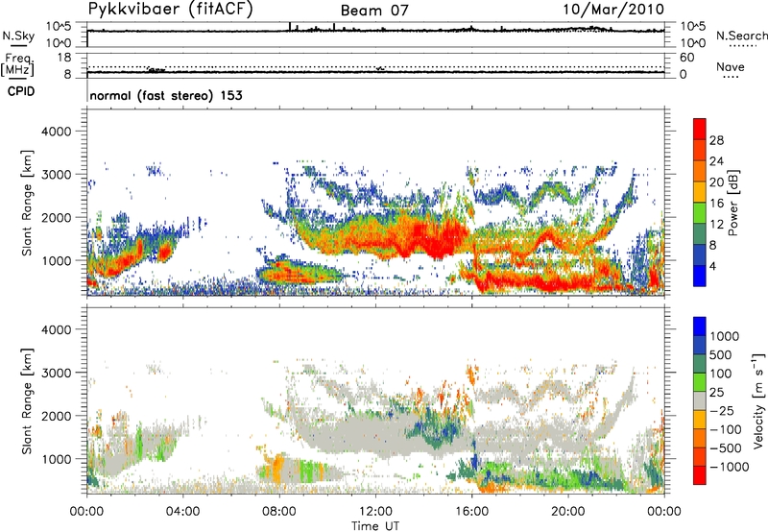Click the "20" label on Power colorbar
Viewport: 768px width, 532px height.
[716, 182]
